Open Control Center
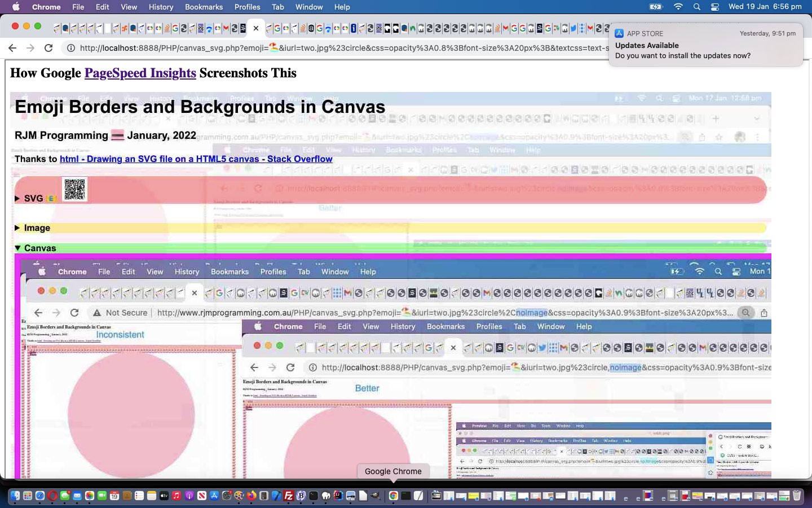The width and height of the screenshot is (812, 508). 715,7
